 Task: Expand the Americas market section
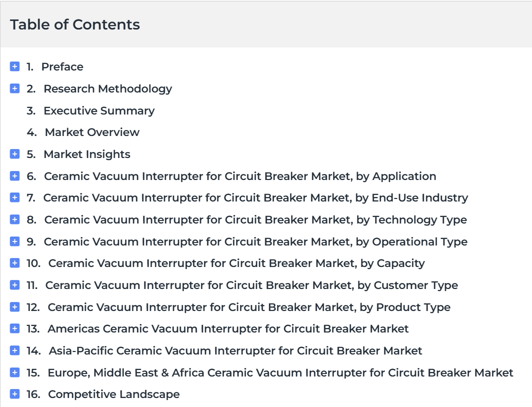point(15,328)
